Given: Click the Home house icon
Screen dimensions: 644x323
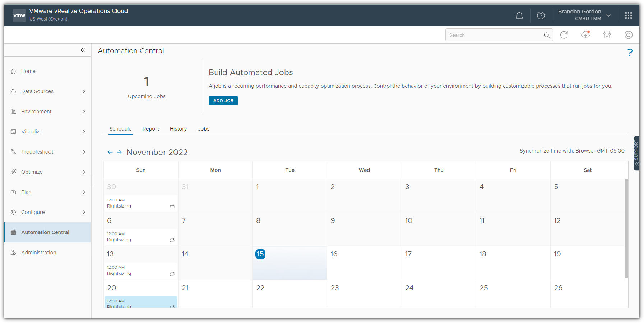Looking at the screenshot, I should point(13,71).
